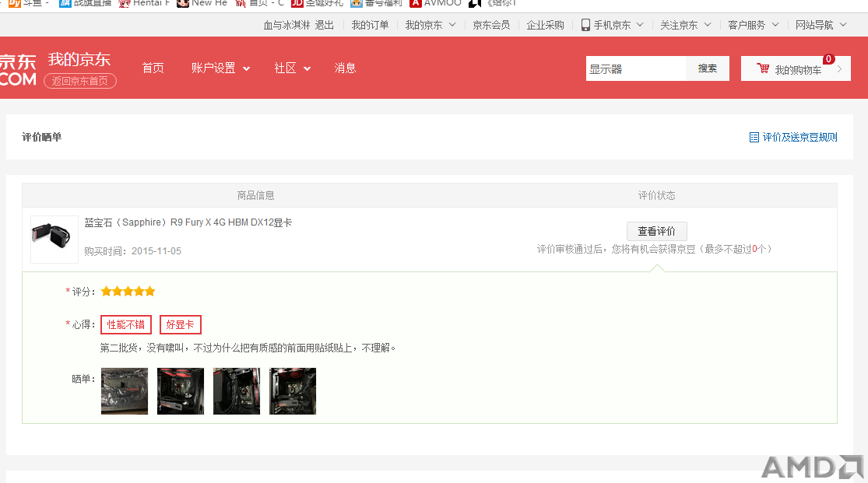
Task: Open the second review photo thumbnail
Action: click(181, 391)
